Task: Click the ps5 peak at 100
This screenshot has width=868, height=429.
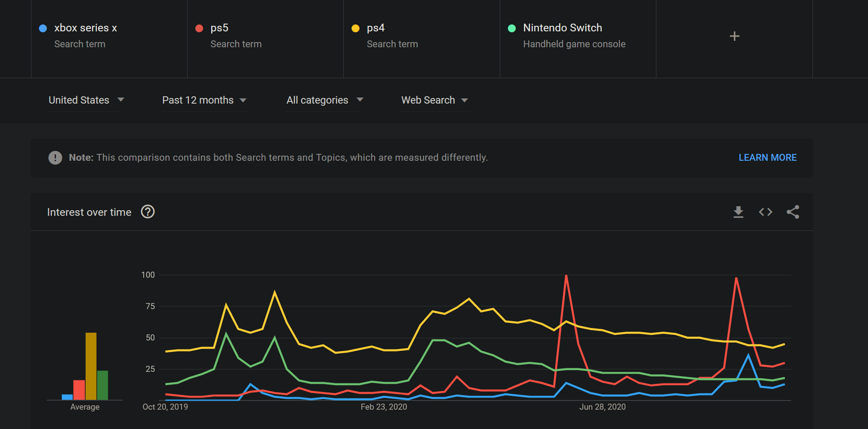Action: [x=566, y=276]
